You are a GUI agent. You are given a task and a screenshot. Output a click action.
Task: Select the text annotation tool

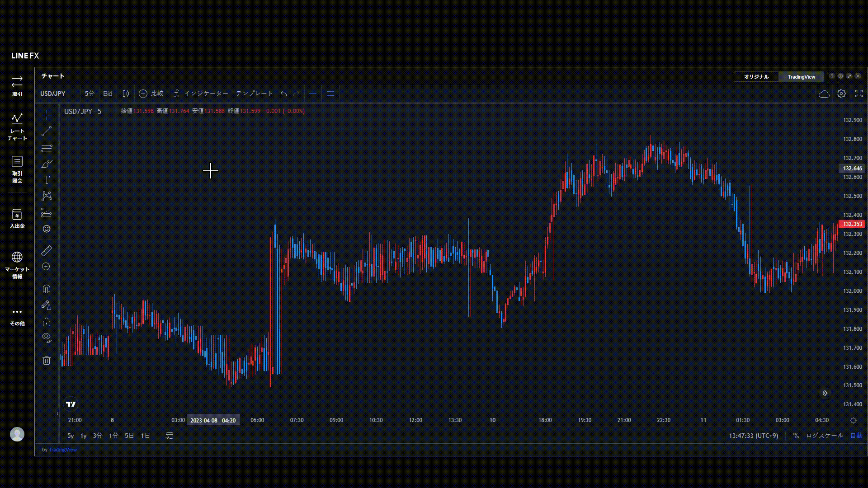coord(47,180)
